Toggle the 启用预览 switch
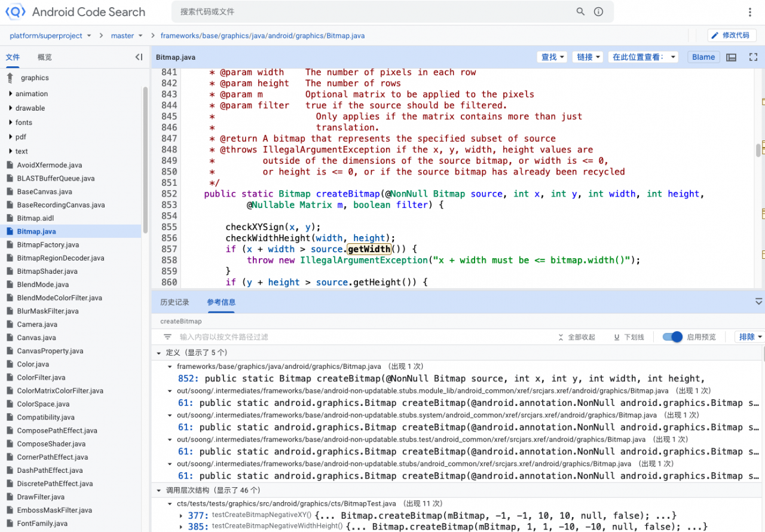The width and height of the screenshot is (765, 532). (673, 337)
